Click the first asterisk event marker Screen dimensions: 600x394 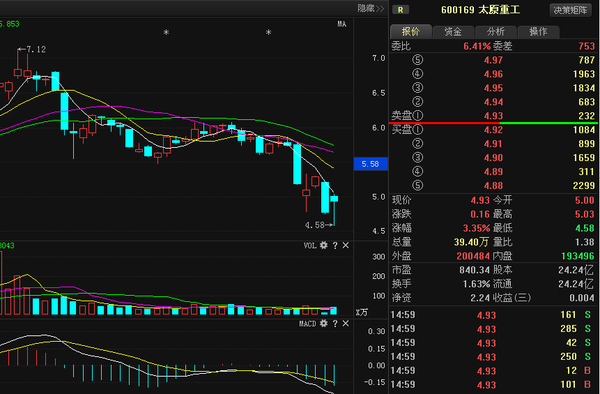166,33
